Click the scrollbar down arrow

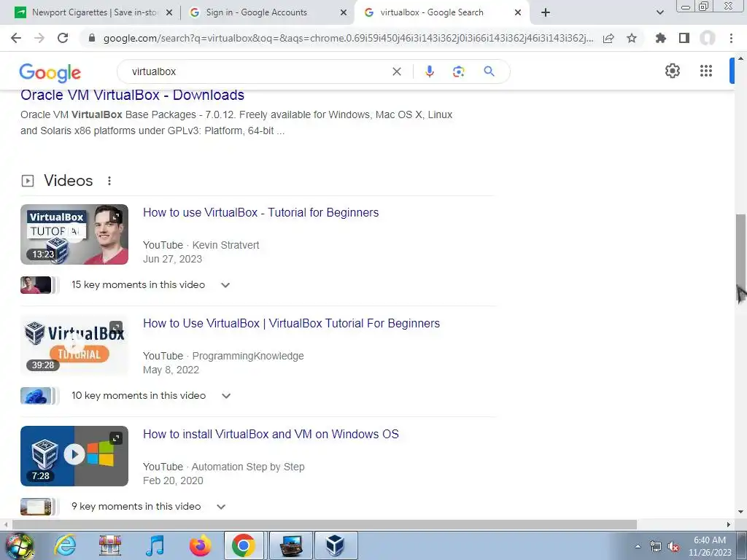point(740,513)
